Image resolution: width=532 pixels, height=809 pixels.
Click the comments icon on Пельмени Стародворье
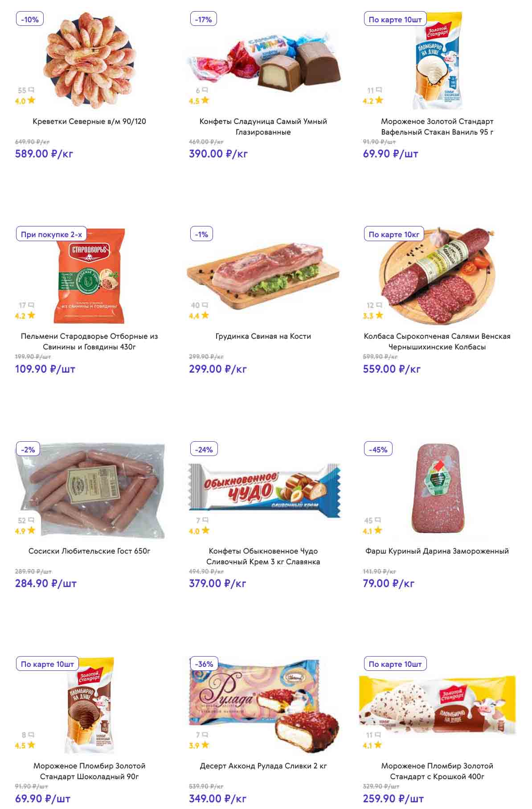(x=31, y=305)
